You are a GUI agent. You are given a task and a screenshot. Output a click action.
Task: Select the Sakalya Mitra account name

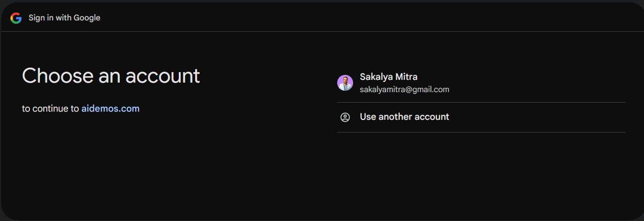coord(388,77)
